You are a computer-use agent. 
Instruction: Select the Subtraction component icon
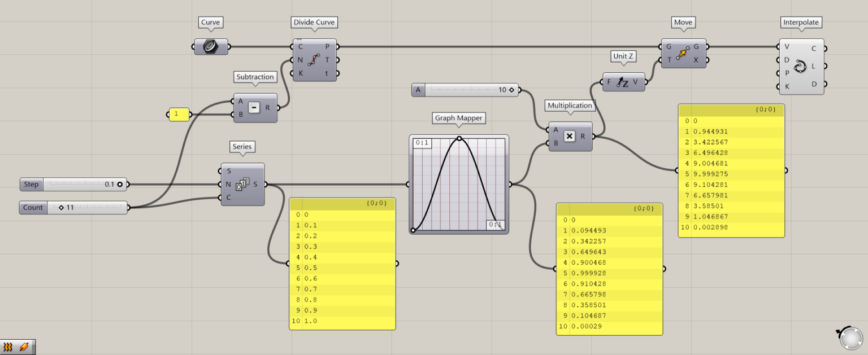[x=255, y=107]
